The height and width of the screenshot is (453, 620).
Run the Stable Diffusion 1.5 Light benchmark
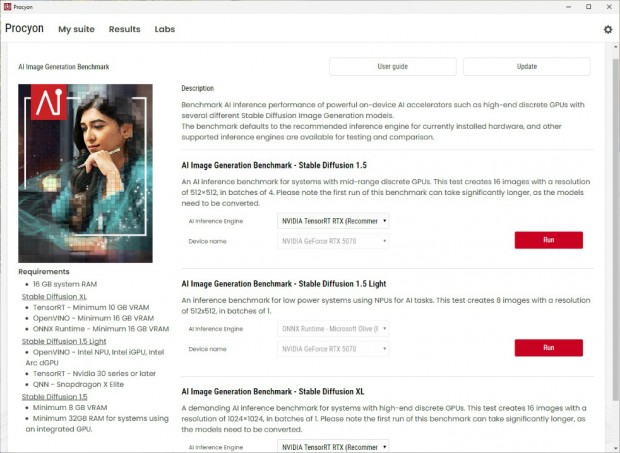pyautogui.click(x=548, y=347)
